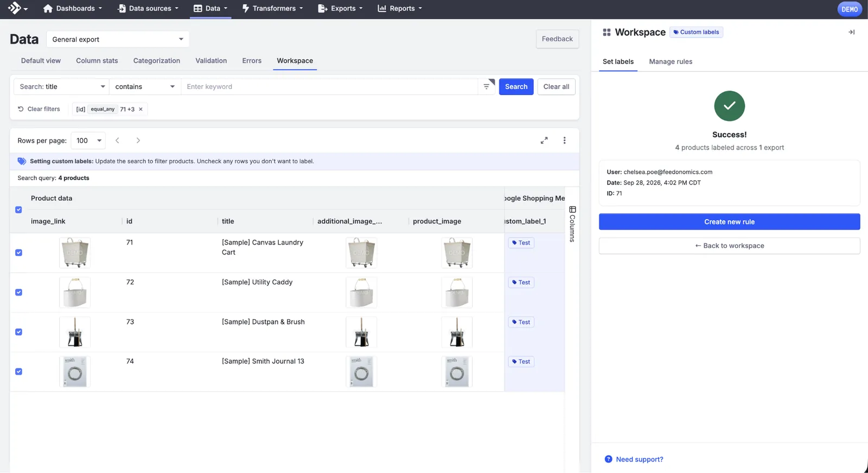
Task: Click the Test label on Smith Journal 13 row
Action: coord(521,362)
